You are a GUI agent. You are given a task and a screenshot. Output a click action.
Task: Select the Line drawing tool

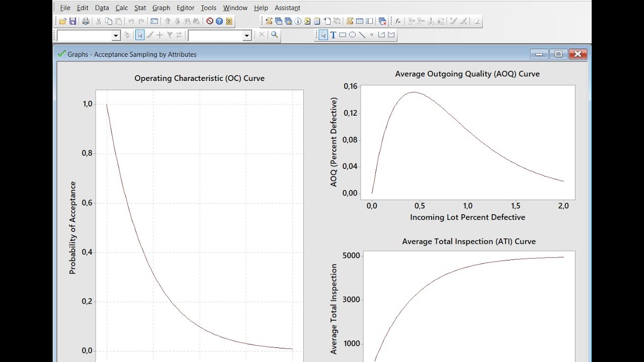[x=362, y=35]
